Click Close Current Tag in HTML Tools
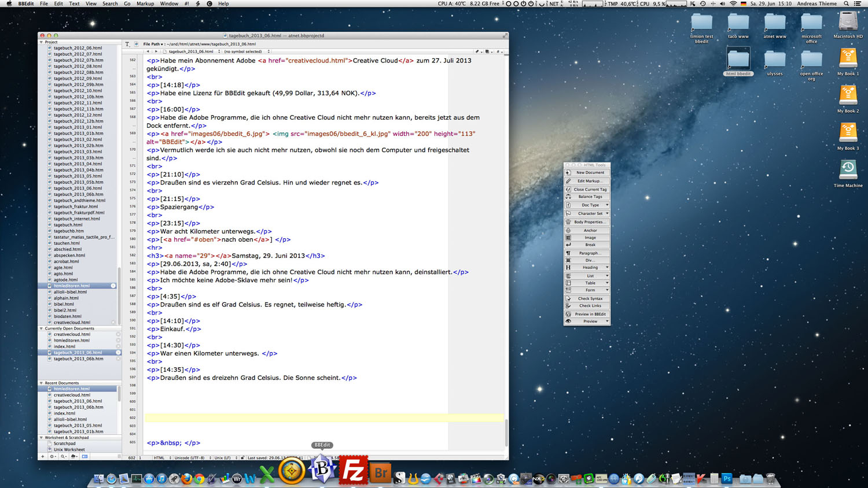868x488 pixels. point(587,190)
